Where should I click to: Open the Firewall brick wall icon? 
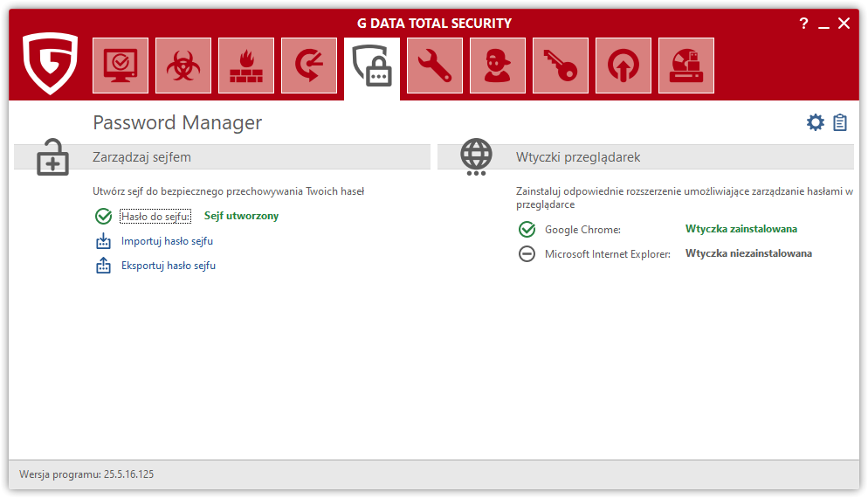(246, 66)
